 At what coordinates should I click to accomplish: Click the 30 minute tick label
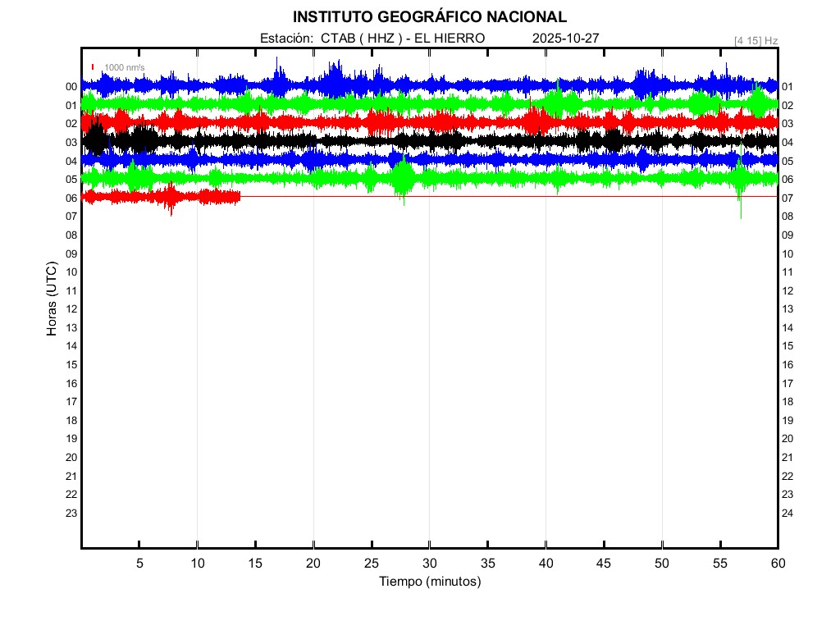point(429,564)
